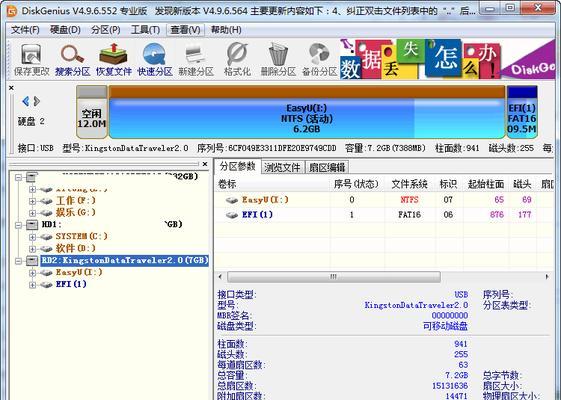Screen dimensions: 561x400
Task: Click the EFI(1) row icon in partition table
Action: pos(232,215)
